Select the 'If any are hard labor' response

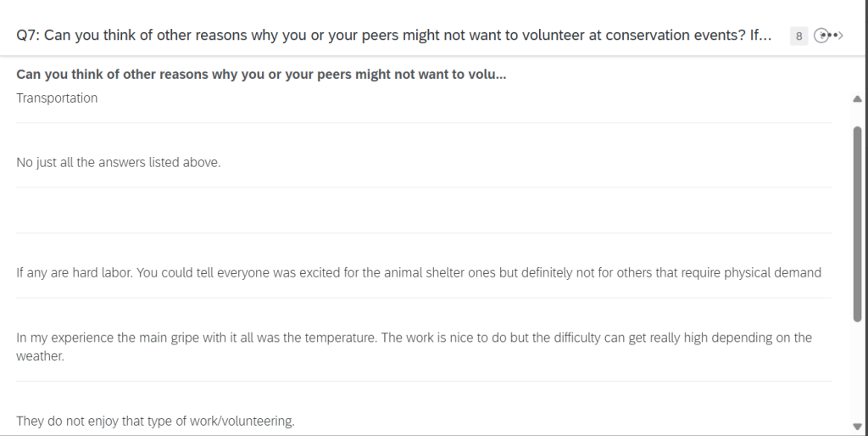(x=419, y=273)
